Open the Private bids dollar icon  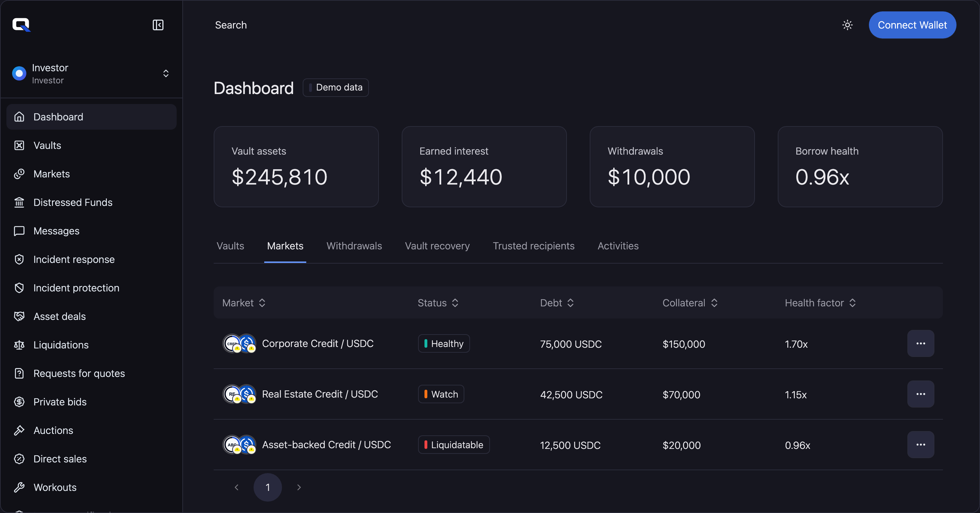(x=19, y=402)
